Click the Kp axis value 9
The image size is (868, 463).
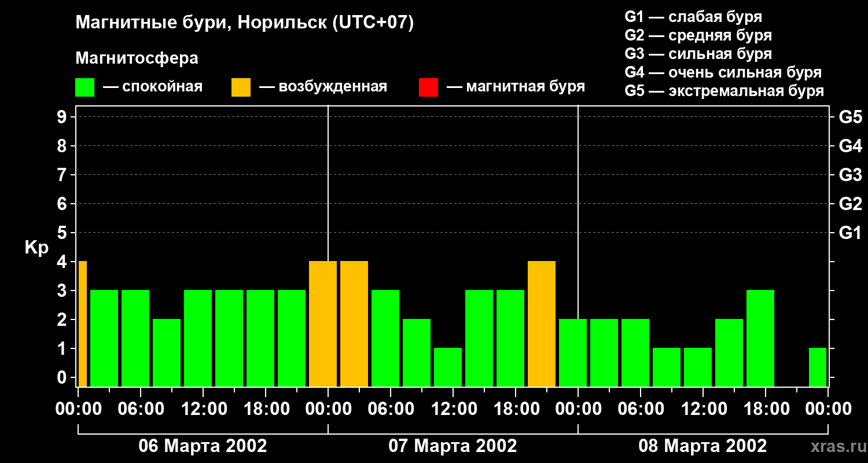63,117
